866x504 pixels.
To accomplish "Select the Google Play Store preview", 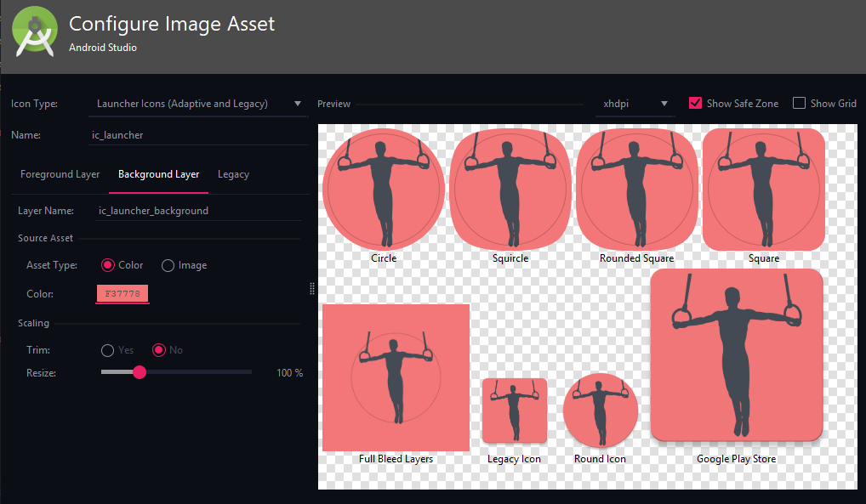I will 736,355.
